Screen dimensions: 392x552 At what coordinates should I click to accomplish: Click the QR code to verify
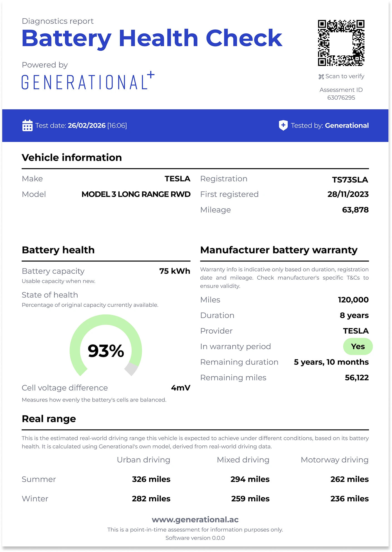(341, 43)
